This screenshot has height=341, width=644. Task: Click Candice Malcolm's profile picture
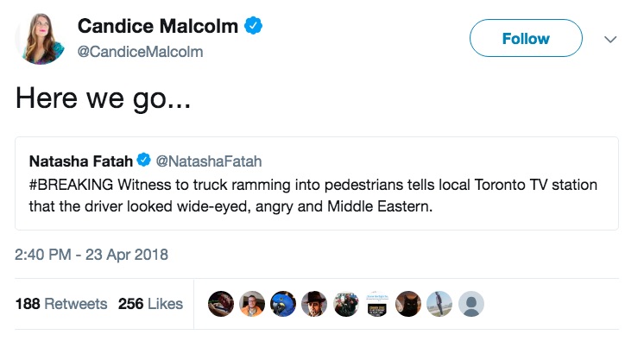(40, 39)
